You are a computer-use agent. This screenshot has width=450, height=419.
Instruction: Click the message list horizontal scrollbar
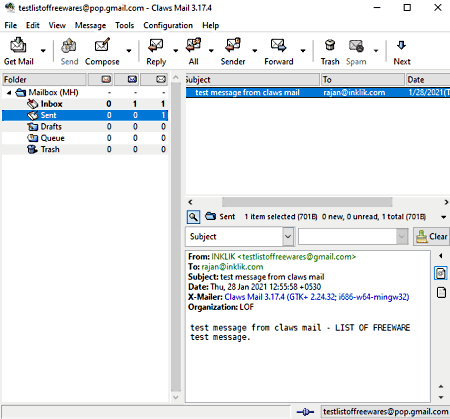(307, 202)
